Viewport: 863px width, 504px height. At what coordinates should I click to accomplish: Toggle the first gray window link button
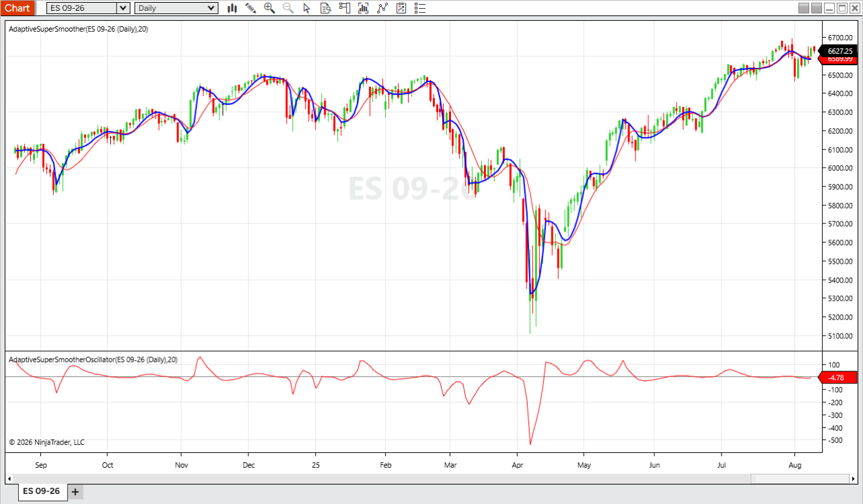point(804,8)
